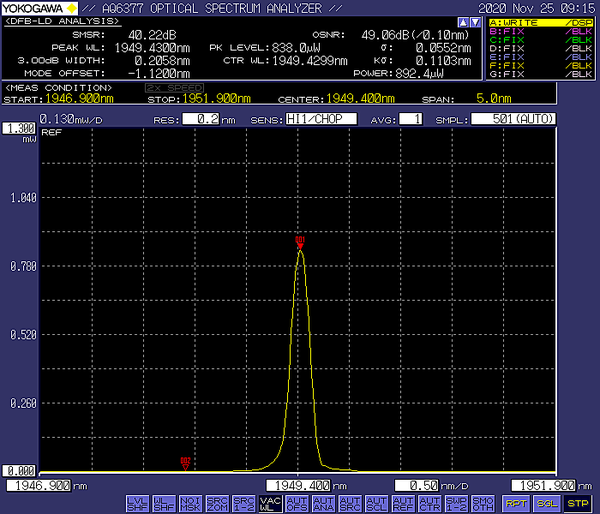This screenshot has width=600, height=514.
Task: Click the RES 0.2 nm resolution field
Action: click(x=203, y=119)
